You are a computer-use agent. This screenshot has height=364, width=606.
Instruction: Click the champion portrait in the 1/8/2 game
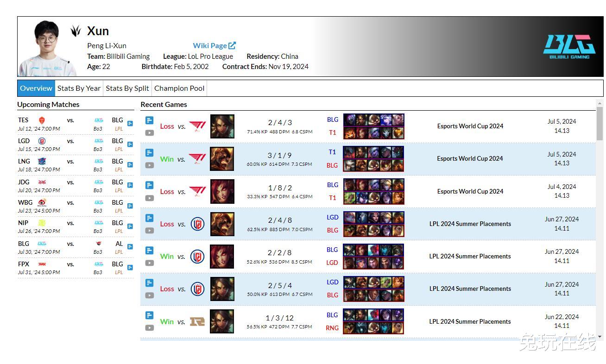click(222, 191)
